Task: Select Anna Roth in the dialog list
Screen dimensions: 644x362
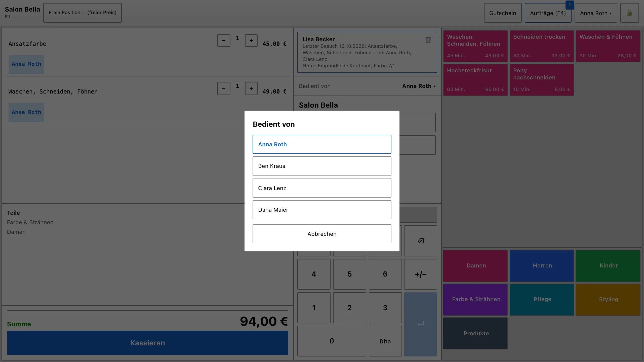Action: tap(322, 144)
